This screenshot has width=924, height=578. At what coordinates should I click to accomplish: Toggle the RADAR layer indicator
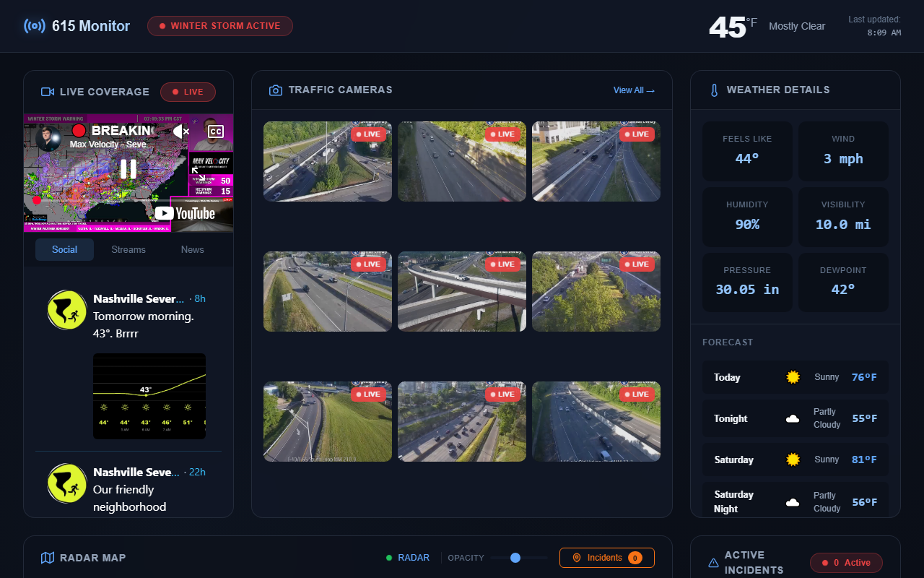[408, 558]
